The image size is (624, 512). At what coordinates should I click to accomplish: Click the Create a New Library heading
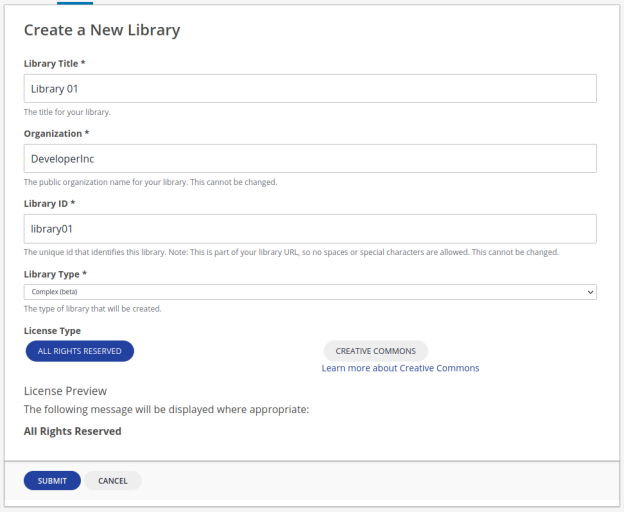[102, 30]
